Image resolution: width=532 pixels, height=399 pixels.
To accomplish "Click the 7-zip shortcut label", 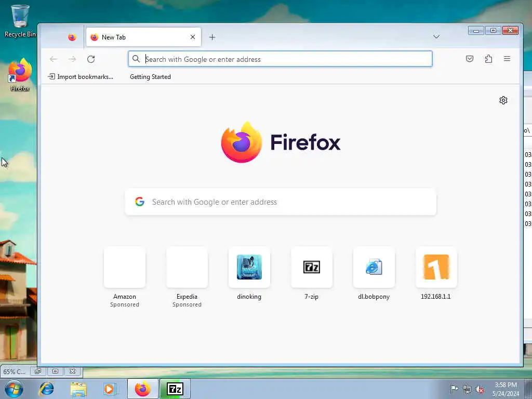I will tap(312, 297).
